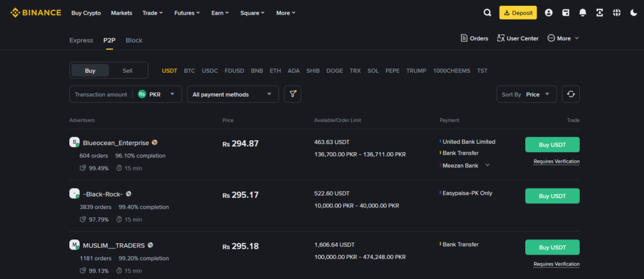Select the USDC coin tab

(x=210, y=70)
